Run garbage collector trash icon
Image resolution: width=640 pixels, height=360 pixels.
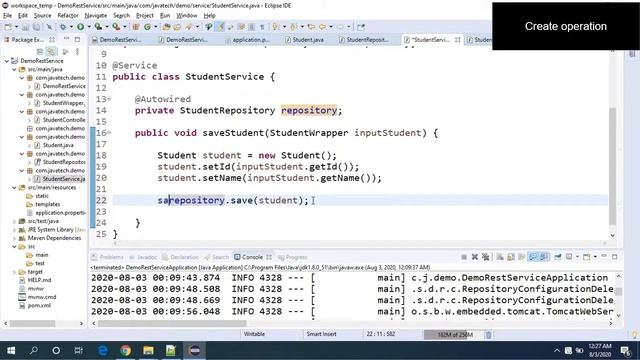click(x=488, y=335)
